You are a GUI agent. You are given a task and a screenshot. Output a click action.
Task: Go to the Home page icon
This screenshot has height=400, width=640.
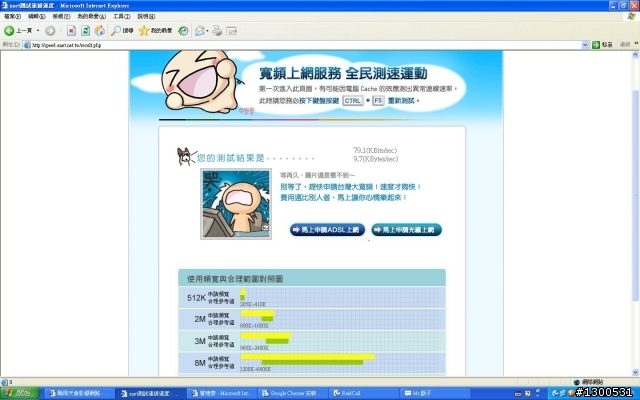point(100,31)
